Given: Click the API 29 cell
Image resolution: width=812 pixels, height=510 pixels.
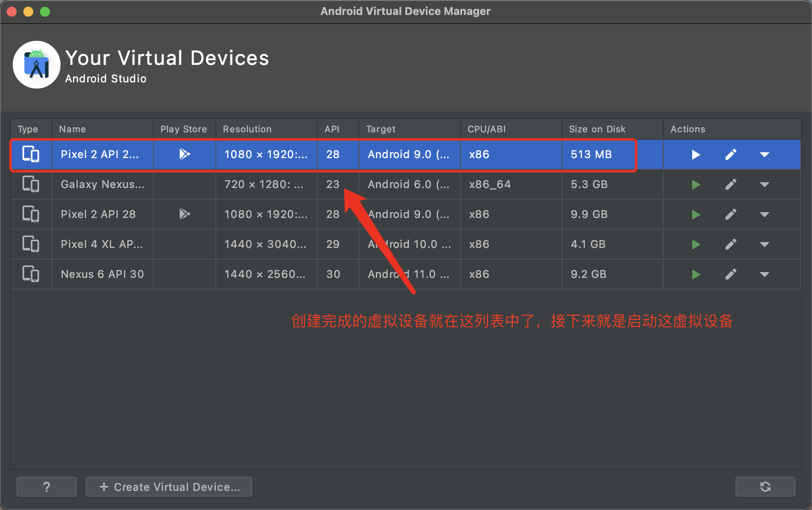Looking at the screenshot, I should pos(338,244).
